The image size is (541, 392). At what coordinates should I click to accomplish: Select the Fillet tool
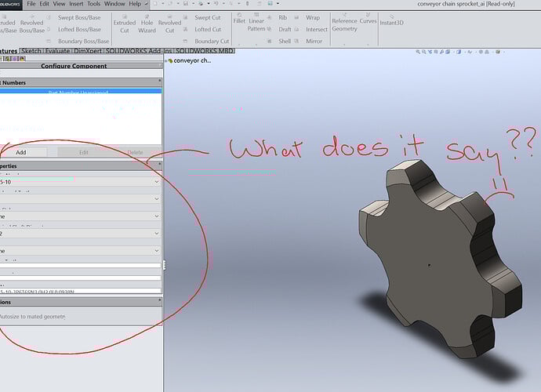239,19
